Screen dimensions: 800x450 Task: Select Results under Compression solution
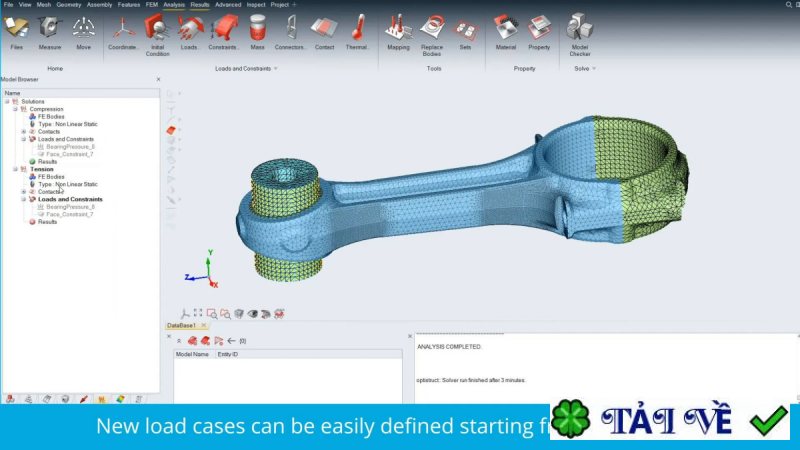pos(47,162)
